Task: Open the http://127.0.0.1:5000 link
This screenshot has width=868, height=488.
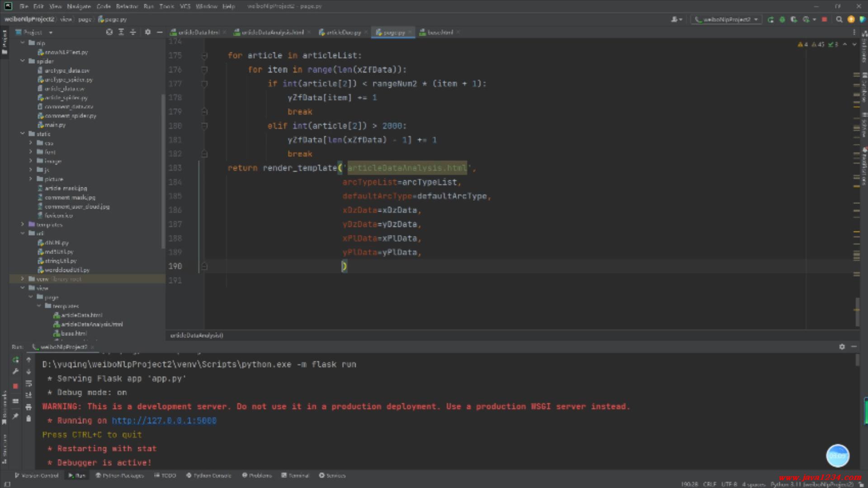Action: (164, 421)
